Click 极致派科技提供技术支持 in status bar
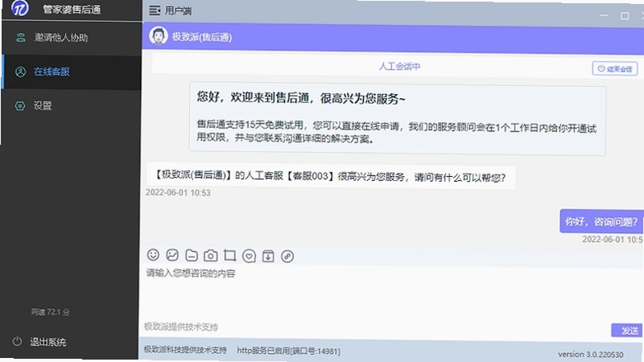The height and width of the screenshot is (362, 644). [x=185, y=350]
